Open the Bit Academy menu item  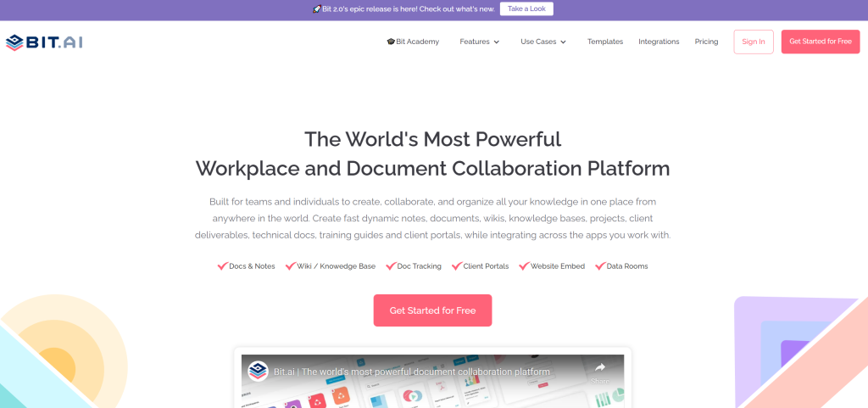tap(413, 42)
